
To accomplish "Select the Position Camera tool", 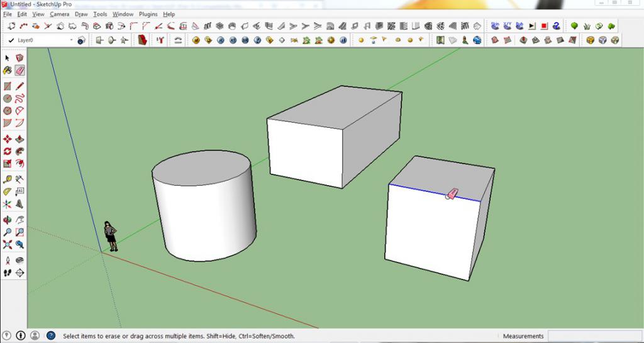I will click(x=8, y=261).
